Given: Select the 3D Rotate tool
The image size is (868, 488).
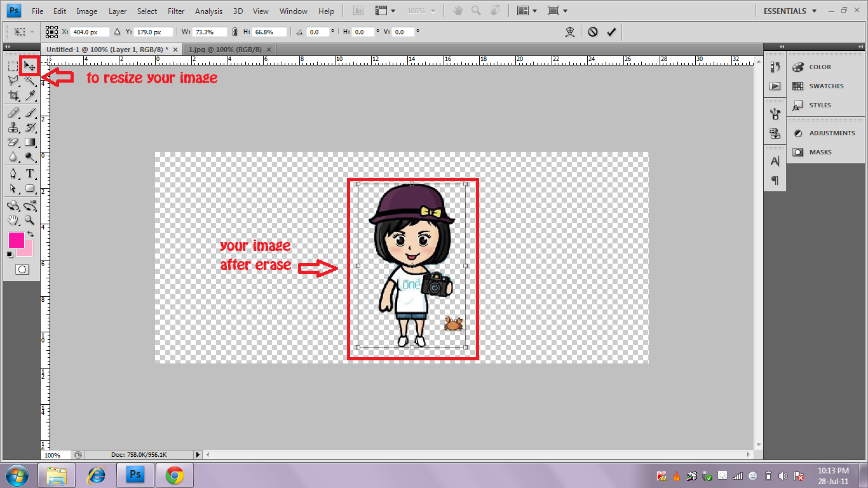Looking at the screenshot, I should tap(13, 206).
